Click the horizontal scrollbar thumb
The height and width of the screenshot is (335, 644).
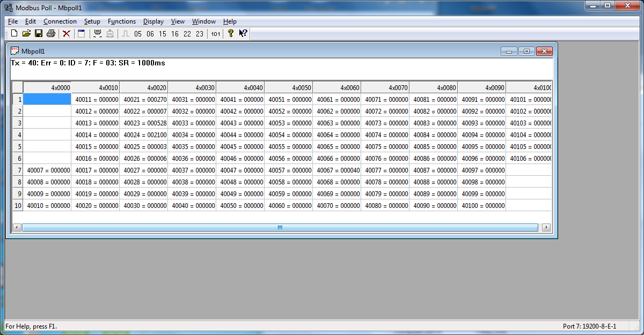280,228
